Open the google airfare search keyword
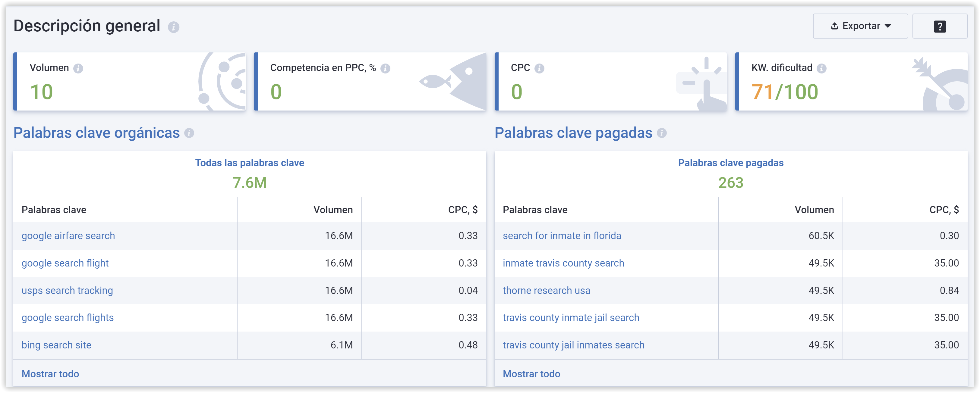 click(68, 235)
